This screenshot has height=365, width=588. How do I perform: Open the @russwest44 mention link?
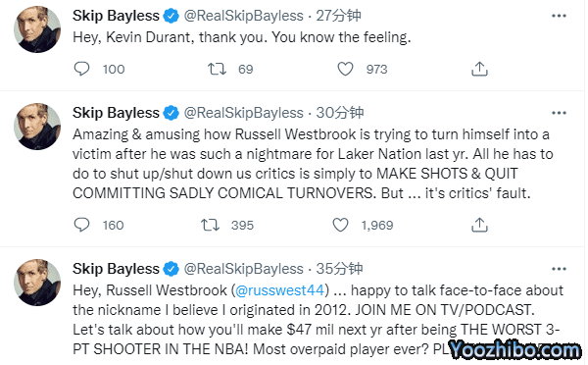click(279, 290)
